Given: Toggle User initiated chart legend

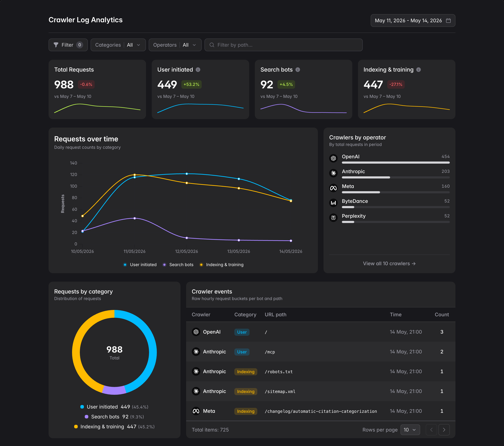Looking at the screenshot, I should click(x=140, y=265).
